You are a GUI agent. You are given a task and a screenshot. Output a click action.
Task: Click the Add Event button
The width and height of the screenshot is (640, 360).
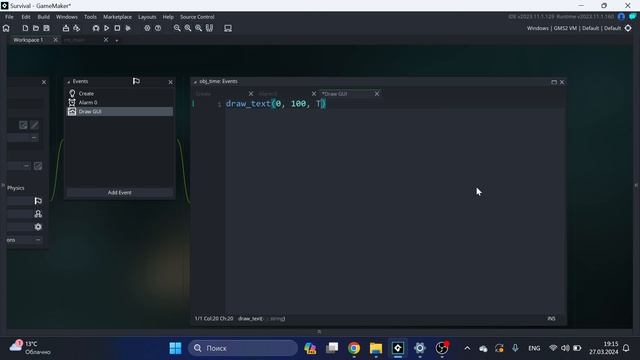[x=120, y=192]
